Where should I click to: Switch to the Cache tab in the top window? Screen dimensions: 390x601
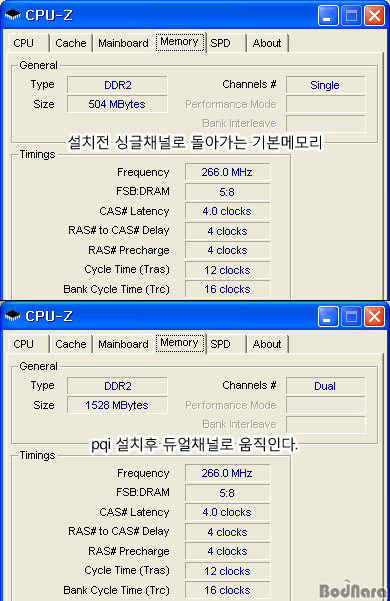(x=71, y=43)
